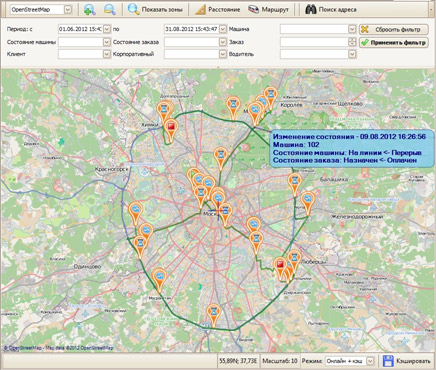
Task: Expand the Корпоративный combo box
Action: coord(223,54)
